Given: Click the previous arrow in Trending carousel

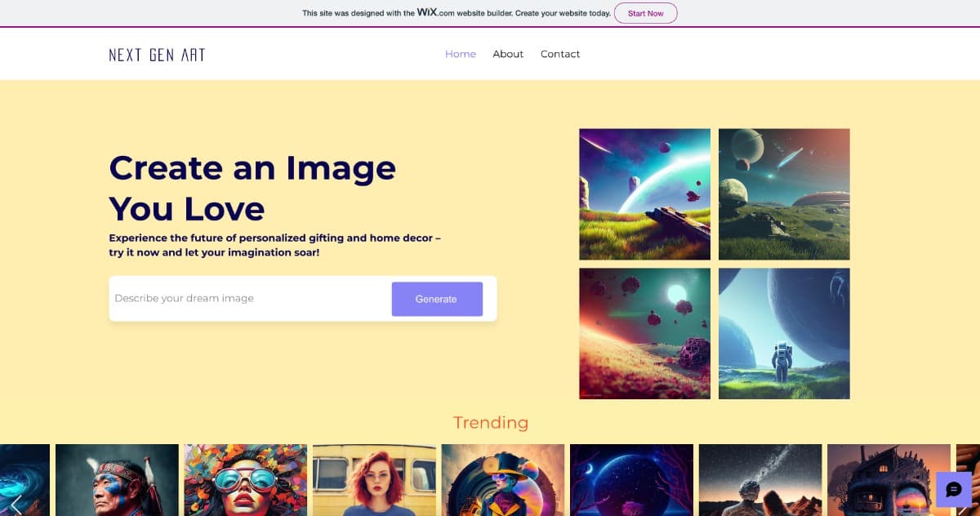Looking at the screenshot, I should point(16,505).
